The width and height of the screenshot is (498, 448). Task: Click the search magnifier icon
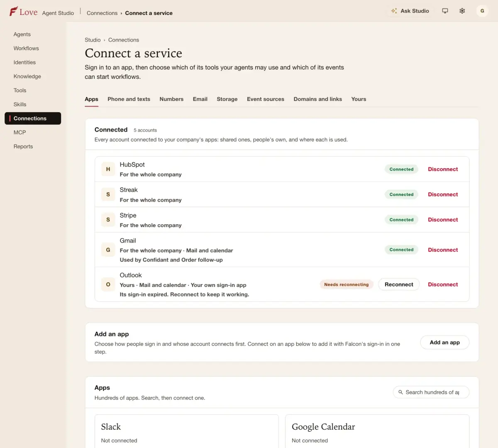tap(400, 392)
